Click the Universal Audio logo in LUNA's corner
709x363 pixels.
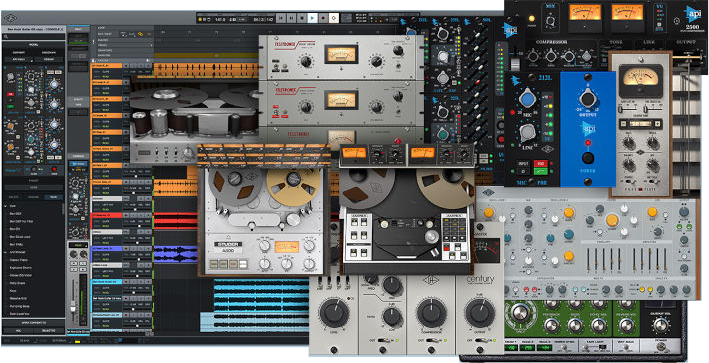(x=10, y=19)
